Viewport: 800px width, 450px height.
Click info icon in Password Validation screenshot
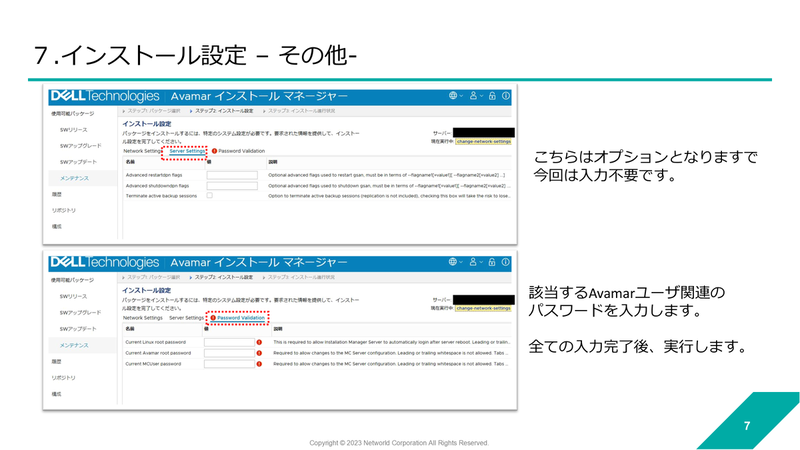(x=505, y=262)
